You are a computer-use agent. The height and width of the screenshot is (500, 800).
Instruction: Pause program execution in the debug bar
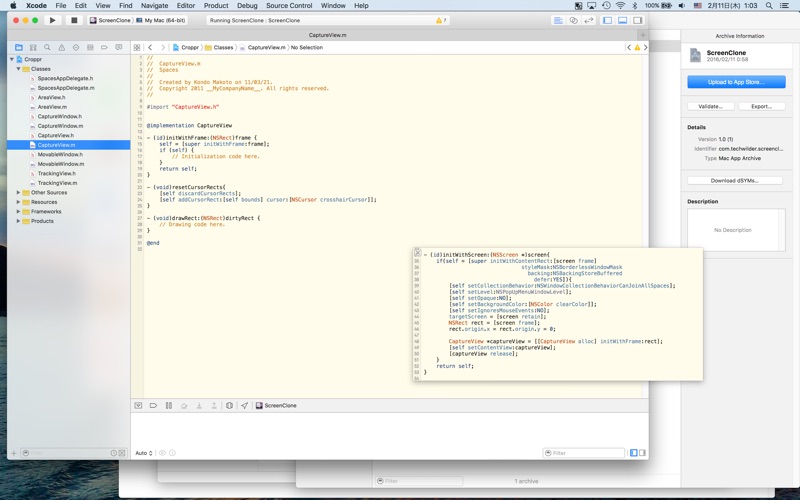tap(169, 406)
